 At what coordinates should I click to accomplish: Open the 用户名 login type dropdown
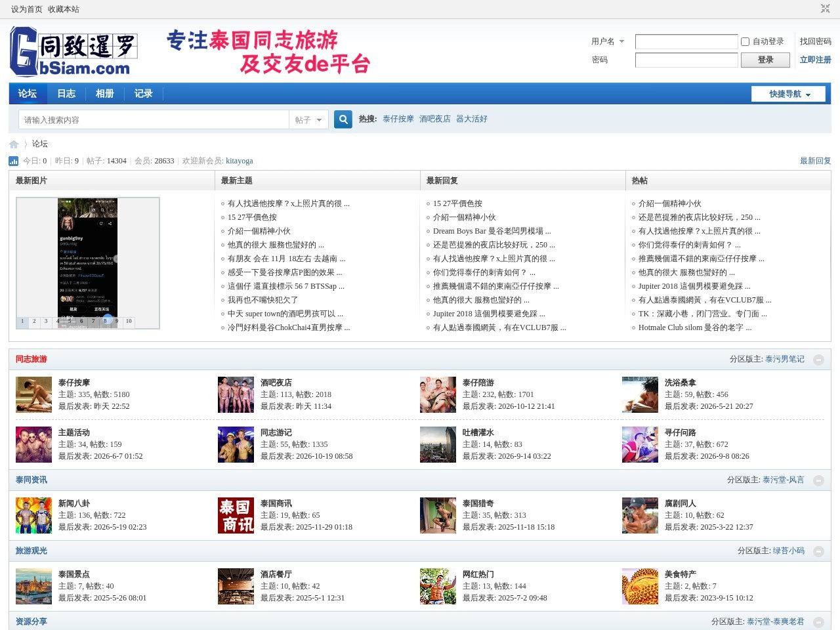[608, 41]
